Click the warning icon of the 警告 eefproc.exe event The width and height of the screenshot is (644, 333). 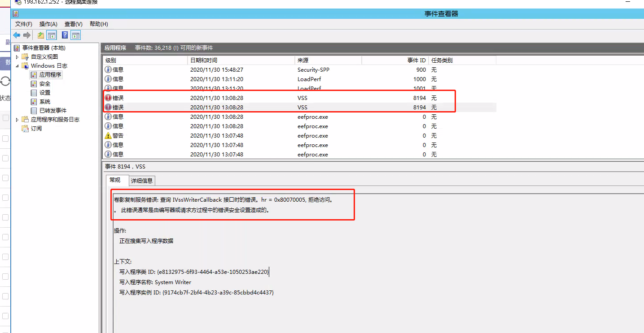pyautogui.click(x=108, y=136)
